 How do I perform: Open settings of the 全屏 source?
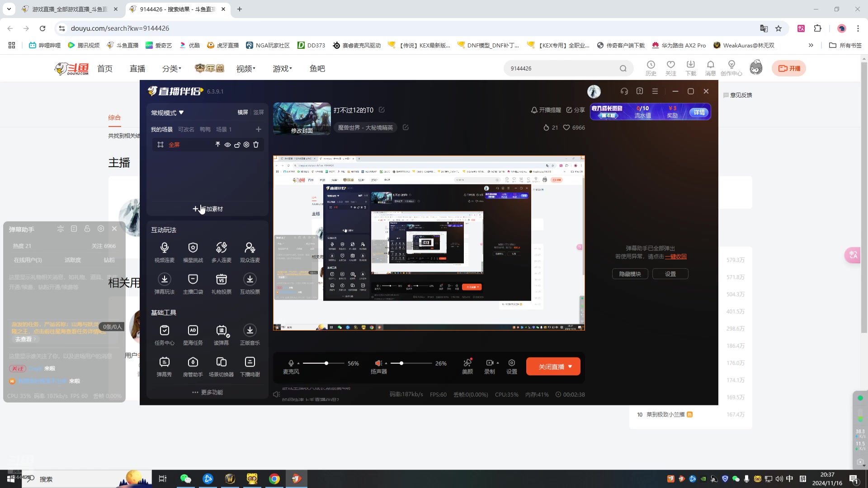click(246, 145)
